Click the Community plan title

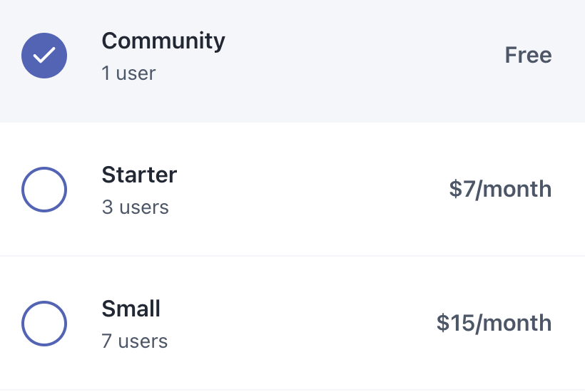pos(163,41)
